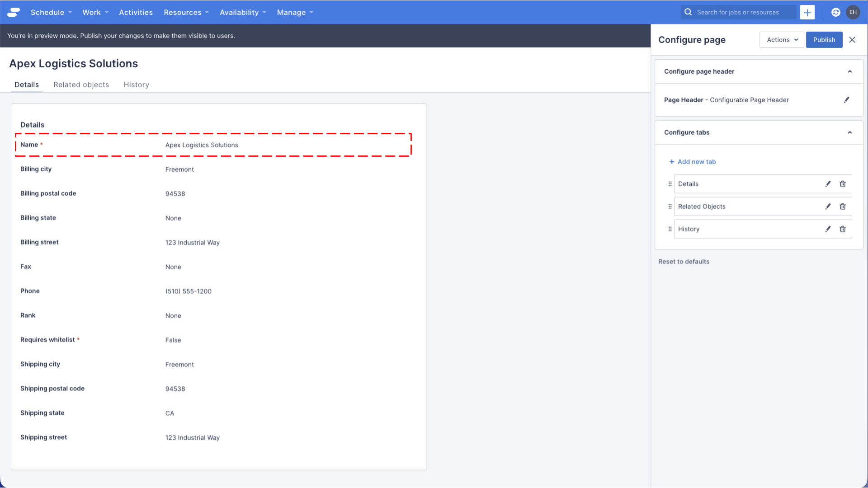Click the help support icon in the navbar
The height and width of the screenshot is (488, 868).
pyautogui.click(x=835, y=12)
